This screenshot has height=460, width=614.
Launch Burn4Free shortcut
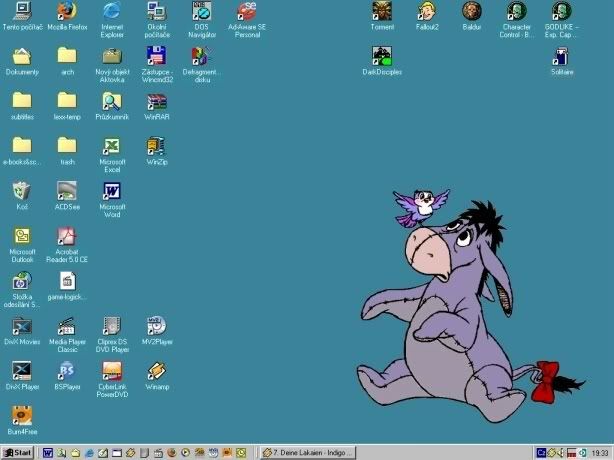click(x=22, y=421)
